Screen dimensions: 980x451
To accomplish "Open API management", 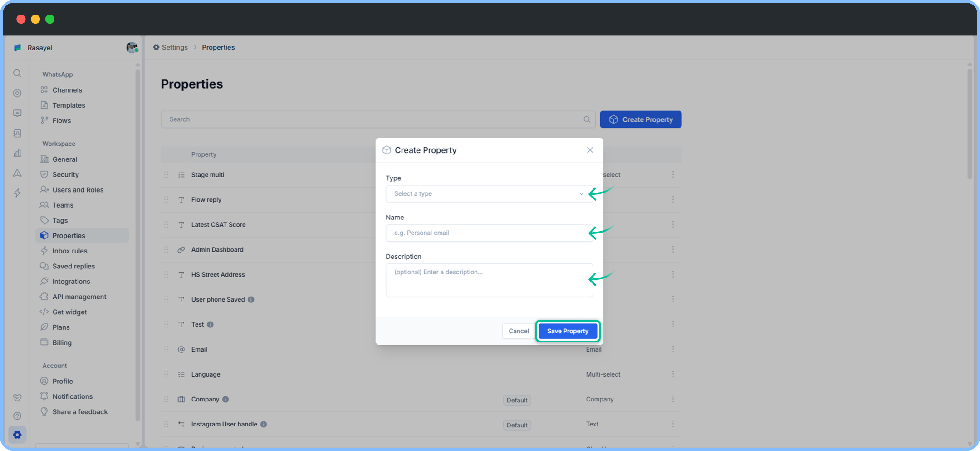I will pyautogui.click(x=79, y=297).
